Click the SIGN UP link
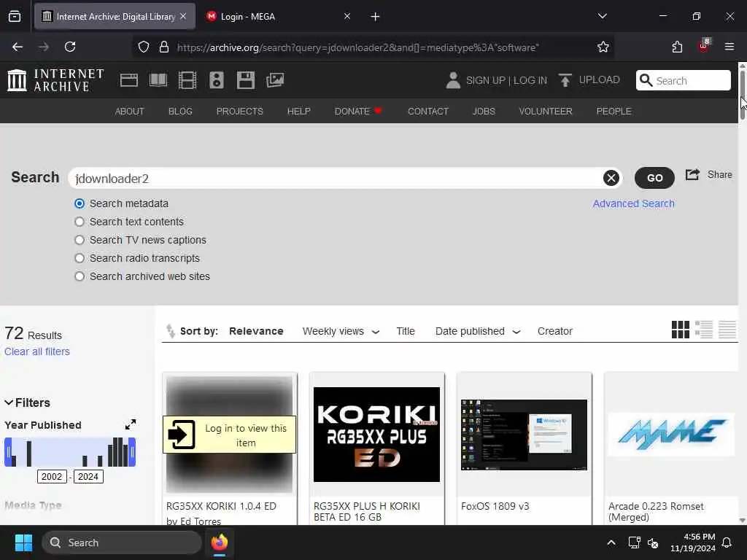Image resolution: width=747 pixels, height=560 pixels. click(x=485, y=80)
